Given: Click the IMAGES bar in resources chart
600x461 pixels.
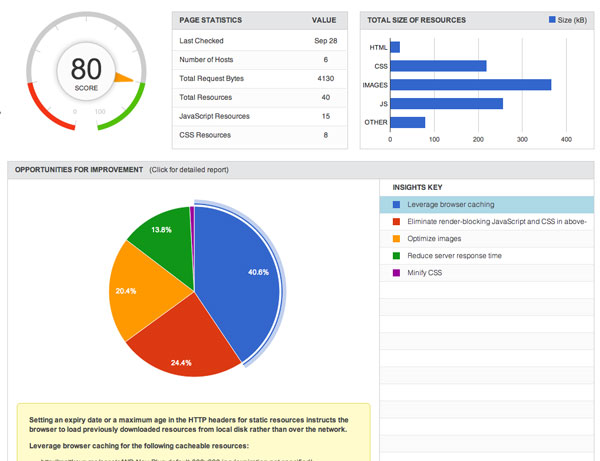Looking at the screenshot, I should point(471,85).
